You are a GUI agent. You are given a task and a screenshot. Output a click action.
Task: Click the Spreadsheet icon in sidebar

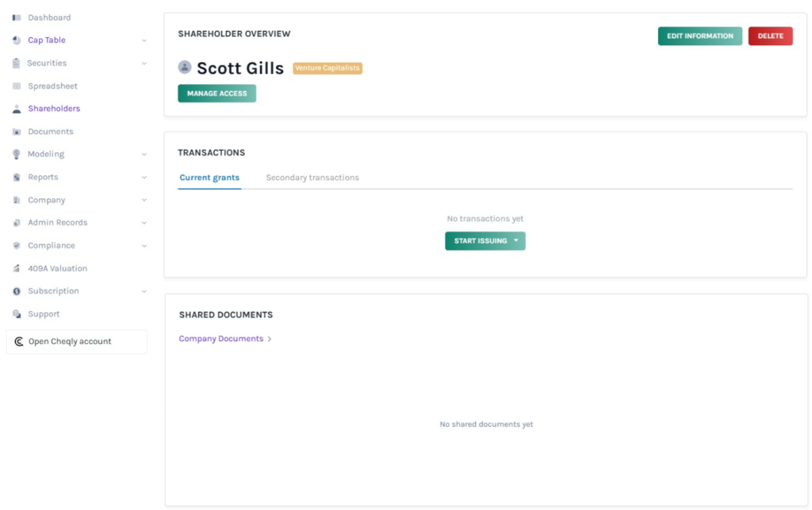(x=17, y=86)
